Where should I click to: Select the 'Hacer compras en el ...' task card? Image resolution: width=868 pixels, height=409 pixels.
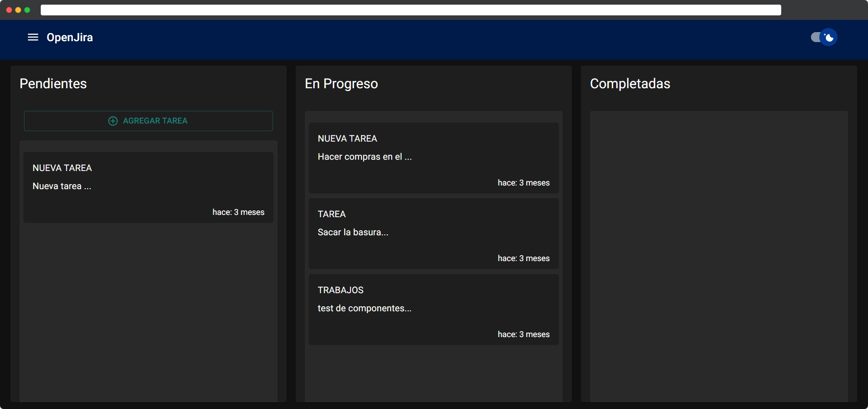pos(433,157)
